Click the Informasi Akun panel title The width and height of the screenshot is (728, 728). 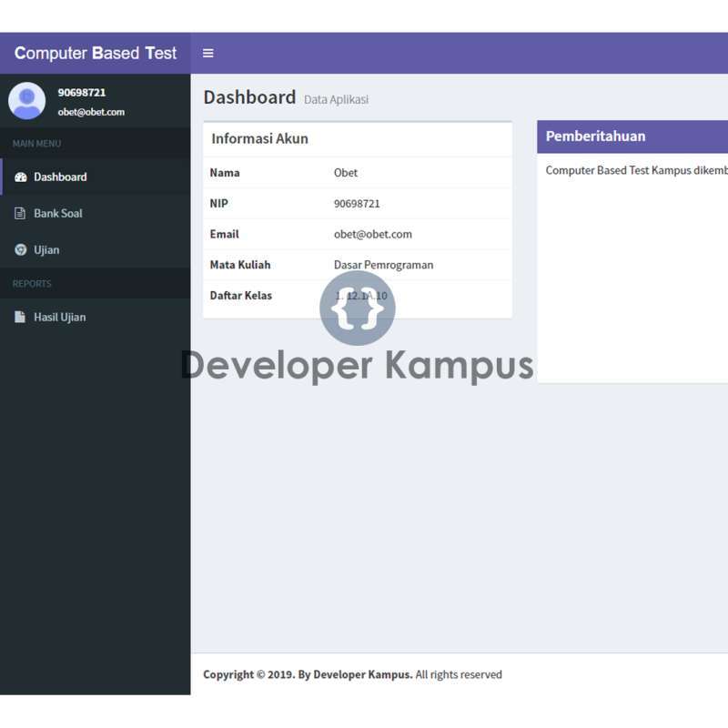pyautogui.click(x=258, y=138)
